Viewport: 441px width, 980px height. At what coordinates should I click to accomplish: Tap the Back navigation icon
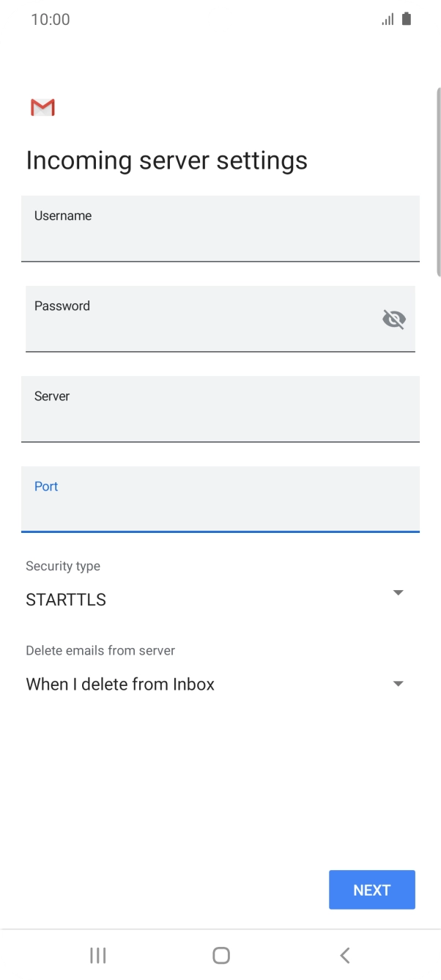344,955
